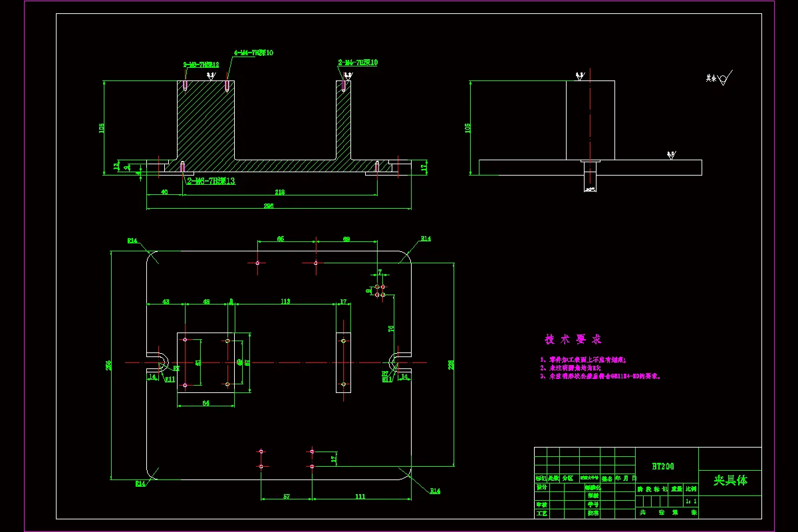Click the 2-M6-7H深13 callout below section
The image size is (798, 532).
211,180
